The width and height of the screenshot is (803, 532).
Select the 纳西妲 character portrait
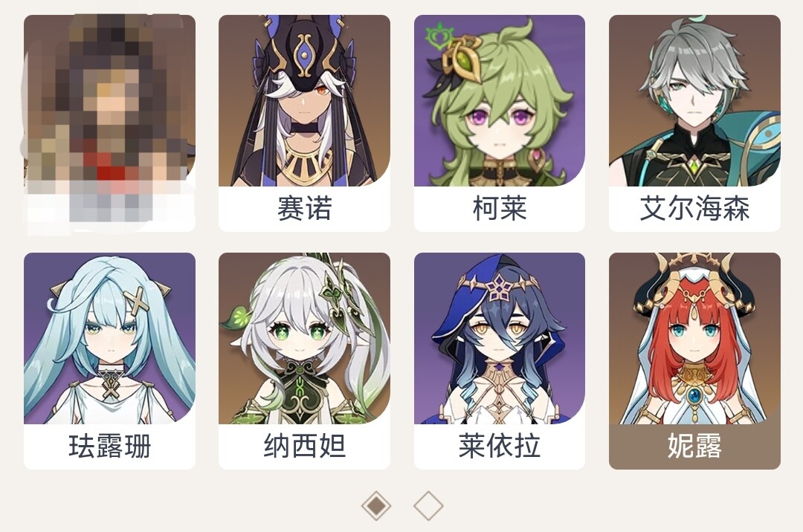coord(304,338)
